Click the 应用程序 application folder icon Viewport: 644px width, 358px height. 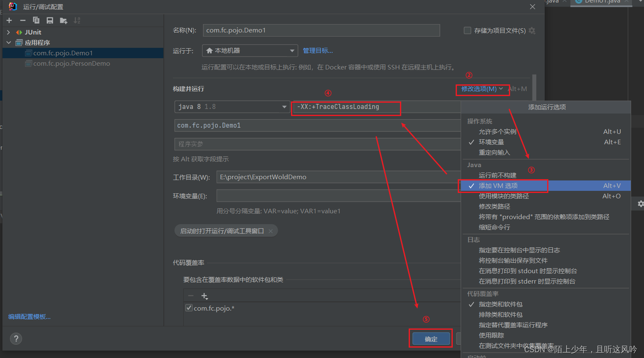pyautogui.click(x=19, y=43)
